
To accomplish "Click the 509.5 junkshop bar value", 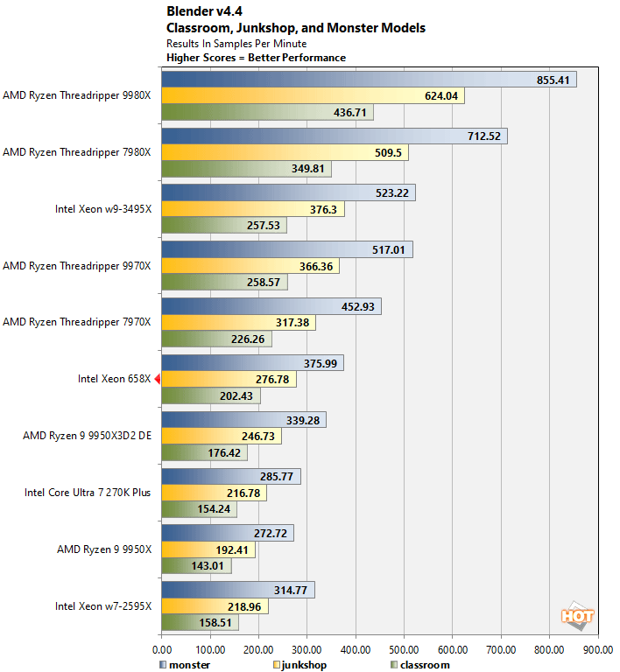I will click(388, 153).
